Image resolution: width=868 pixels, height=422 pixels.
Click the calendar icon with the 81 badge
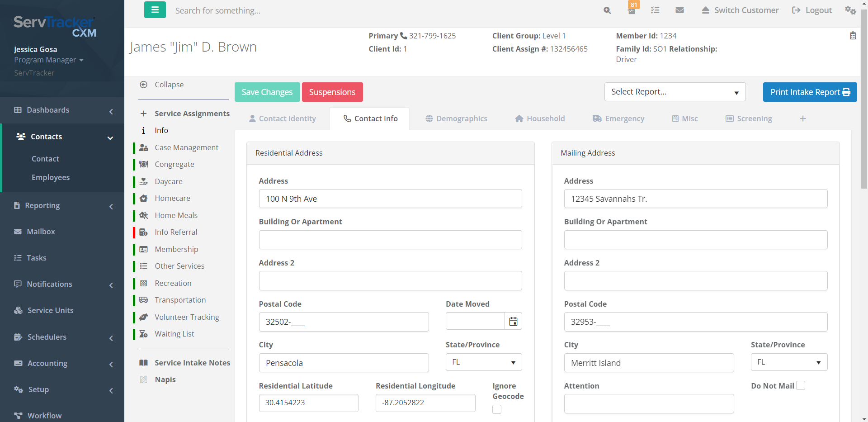click(632, 10)
